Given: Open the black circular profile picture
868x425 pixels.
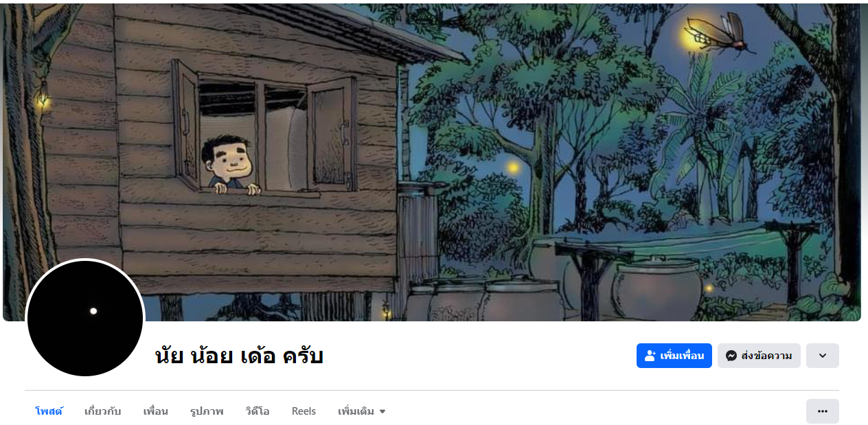Looking at the screenshot, I should point(85,319).
